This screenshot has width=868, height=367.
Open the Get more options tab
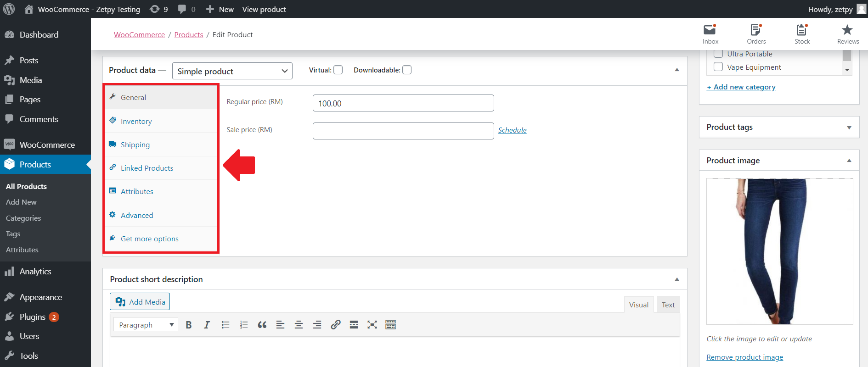[161, 239]
